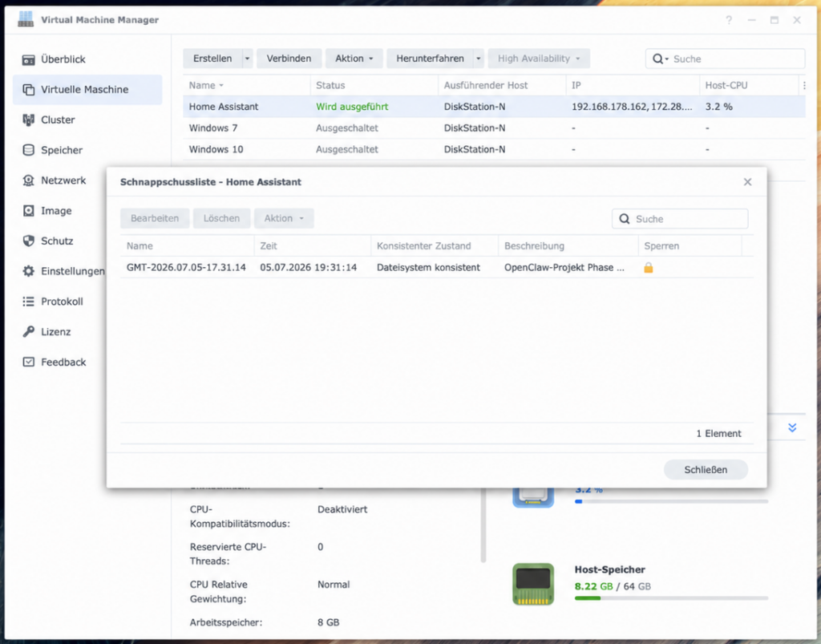Screen dimensions: 821x644
Task: Select the Virtuelle Maschine sidebar icon
Action: pyautogui.click(x=28, y=90)
